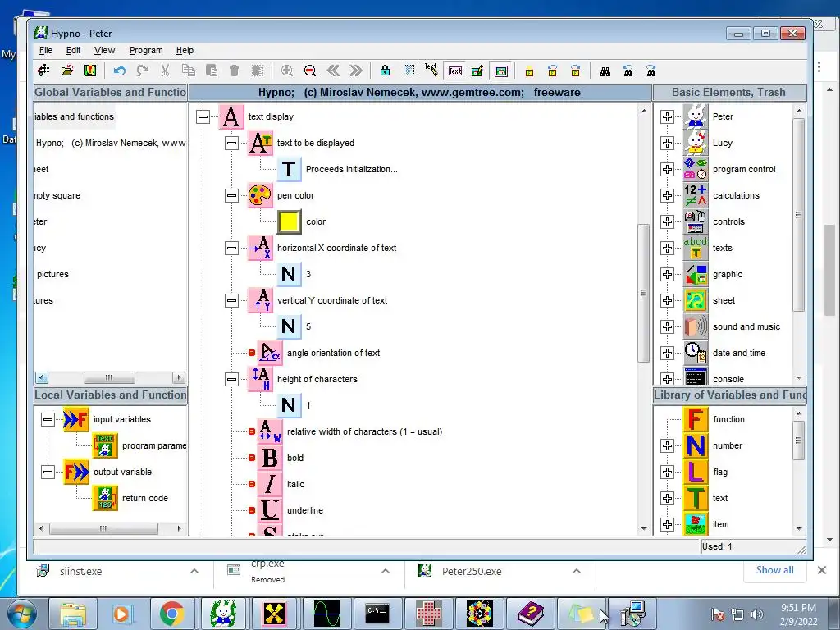
Task: Open the siinst.exe download item
Action: pos(80,572)
